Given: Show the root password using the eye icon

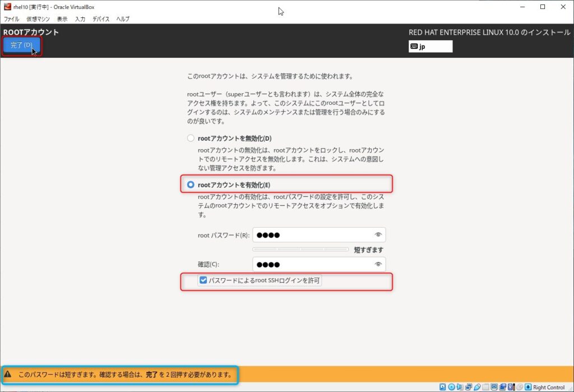Looking at the screenshot, I should point(378,235).
